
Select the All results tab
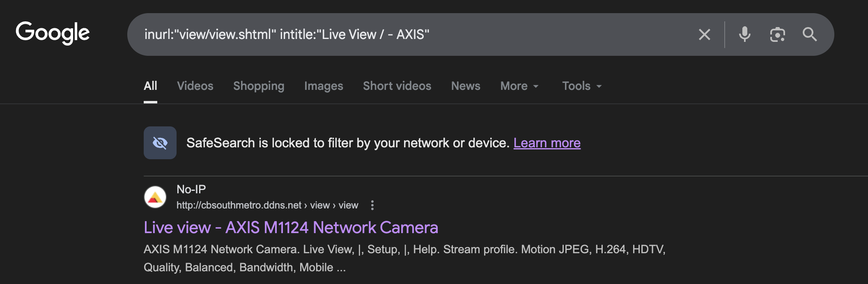[150, 86]
